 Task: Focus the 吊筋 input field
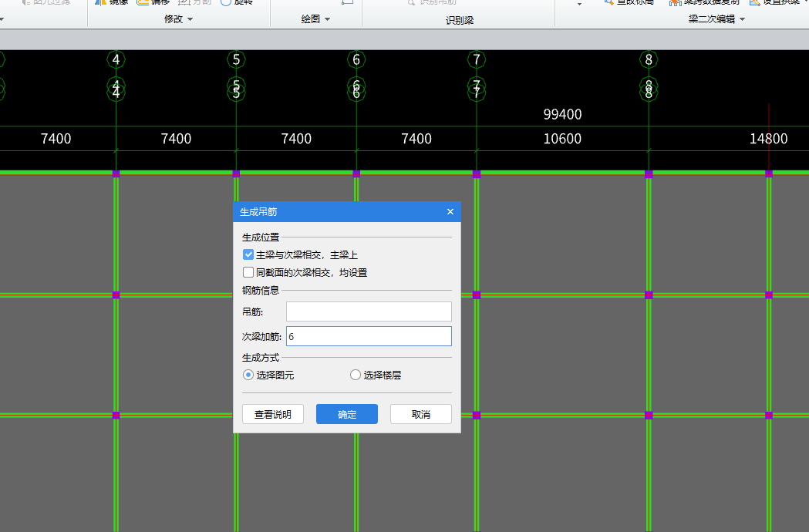369,311
